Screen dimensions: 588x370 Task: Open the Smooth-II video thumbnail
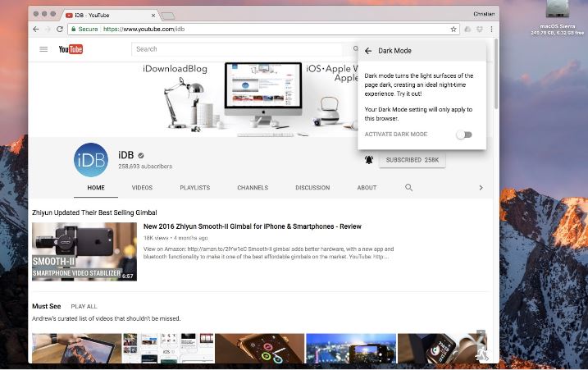tap(84, 252)
